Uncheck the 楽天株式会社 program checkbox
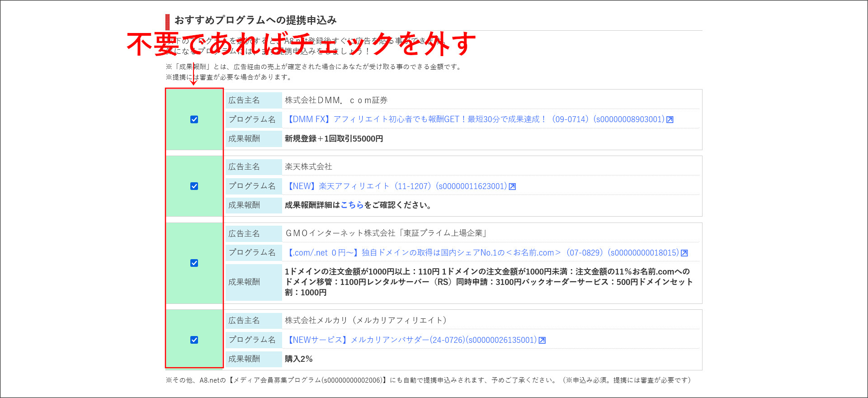The width and height of the screenshot is (868, 398). point(194,186)
